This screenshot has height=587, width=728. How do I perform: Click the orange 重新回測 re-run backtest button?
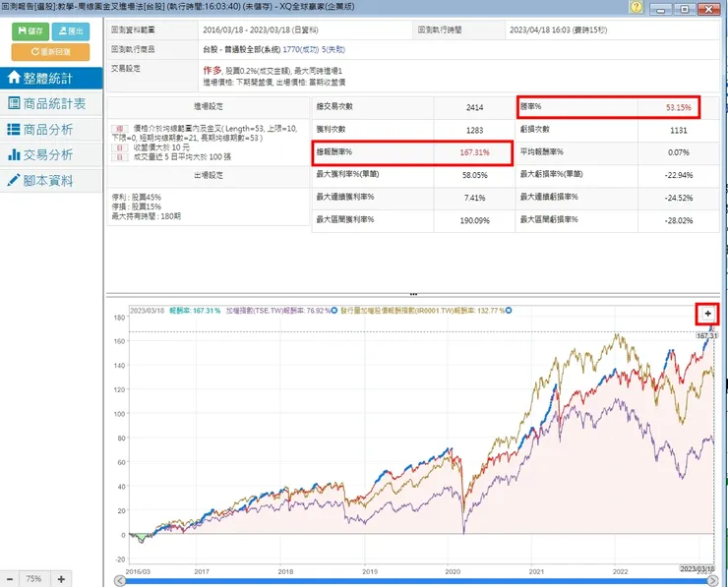50,51
